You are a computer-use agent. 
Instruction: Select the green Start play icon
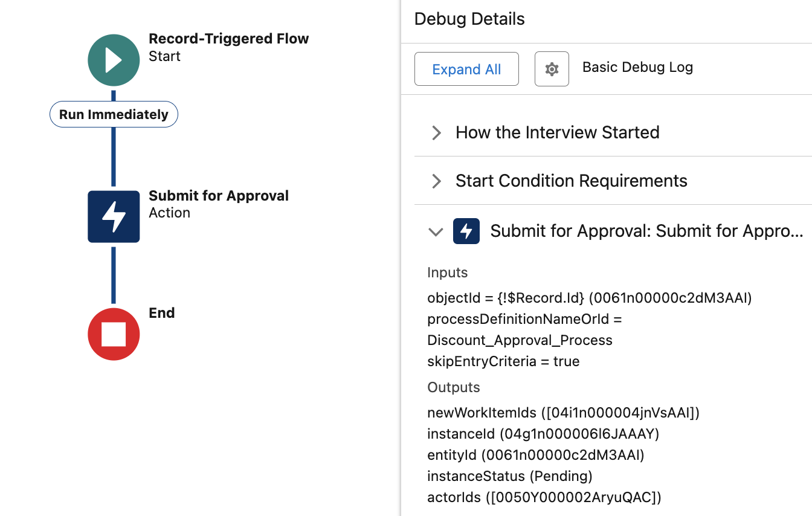click(114, 60)
